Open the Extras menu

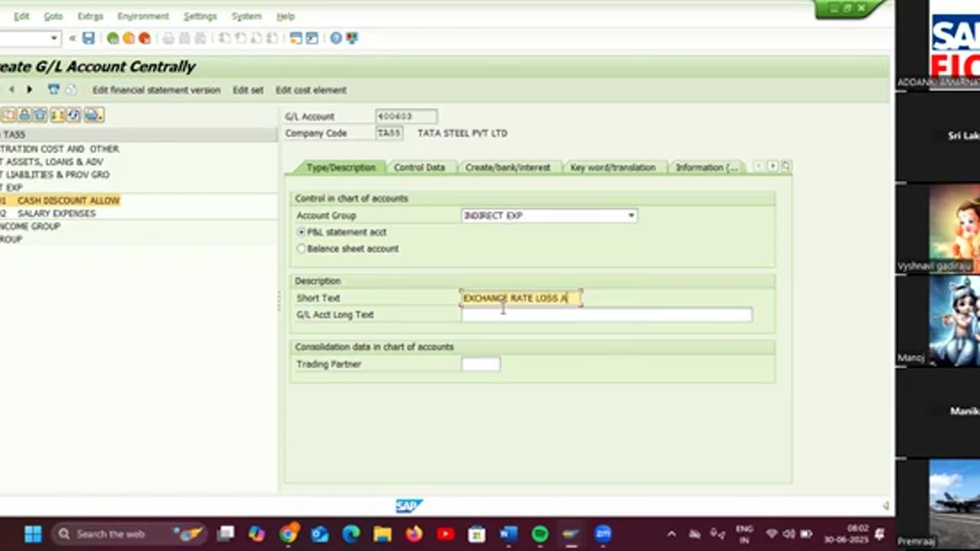point(90,16)
